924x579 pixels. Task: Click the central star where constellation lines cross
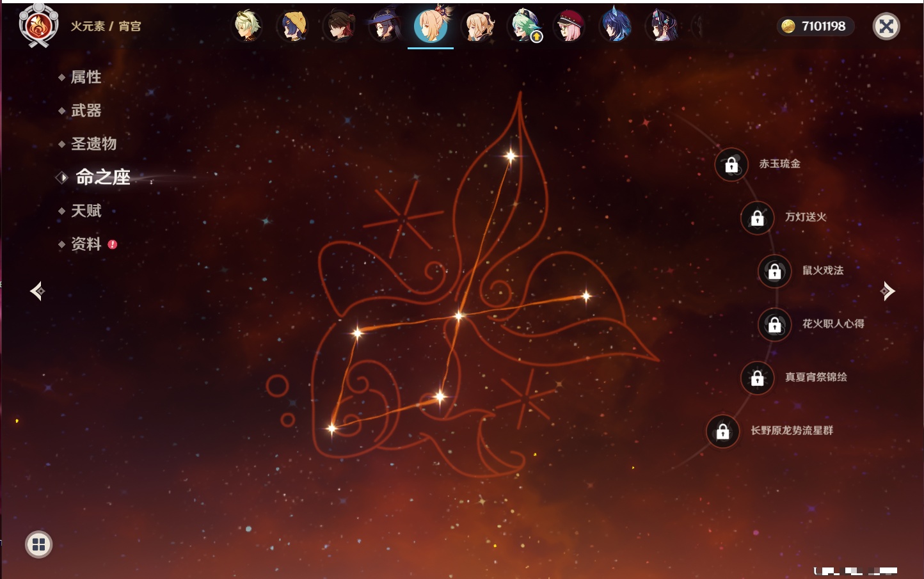(x=458, y=315)
